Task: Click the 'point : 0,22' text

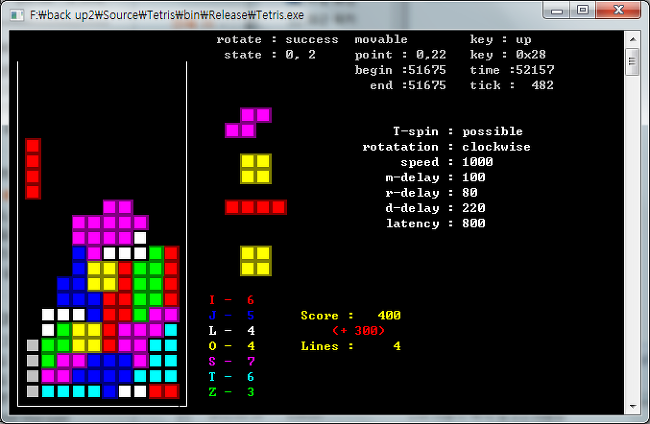Action: (x=400, y=55)
